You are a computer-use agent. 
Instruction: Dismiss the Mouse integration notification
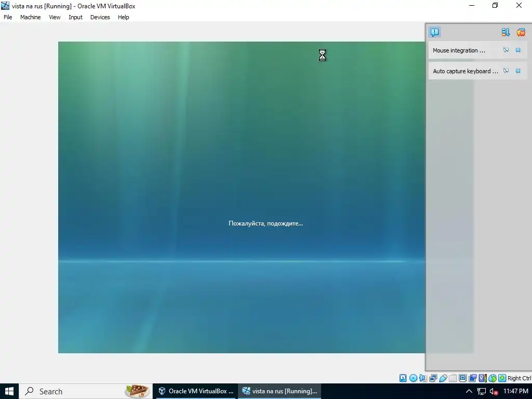[x=518, y=50]
